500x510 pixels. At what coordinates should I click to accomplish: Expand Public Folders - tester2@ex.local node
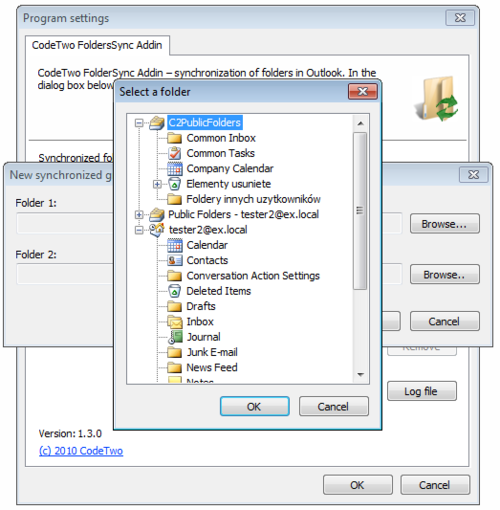[x=139, y=215]
